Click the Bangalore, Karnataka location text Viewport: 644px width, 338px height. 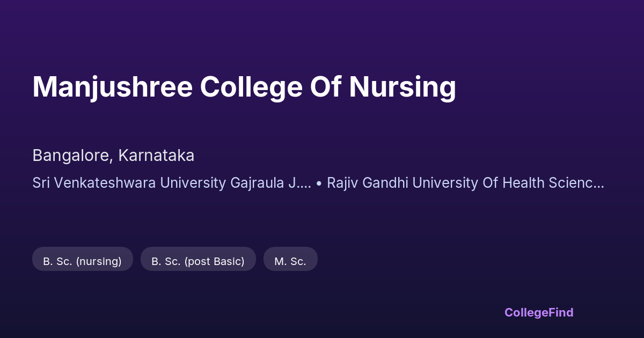tap(113, 156)
